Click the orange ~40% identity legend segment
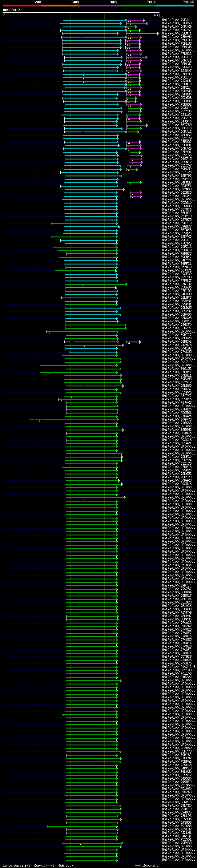The image size is (197, 868). click(60, 6)
